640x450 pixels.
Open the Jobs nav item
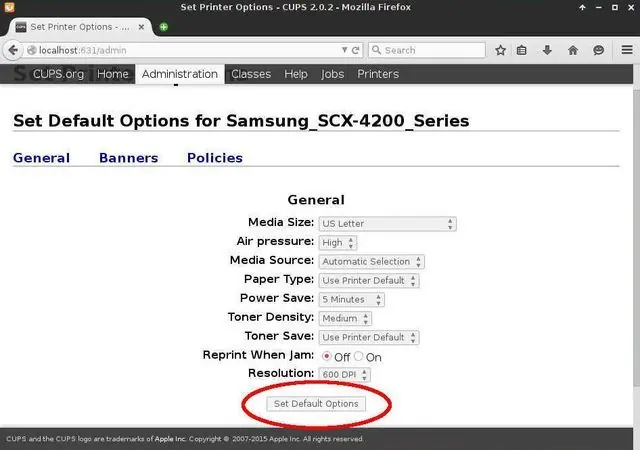click(x=332, y=74)
